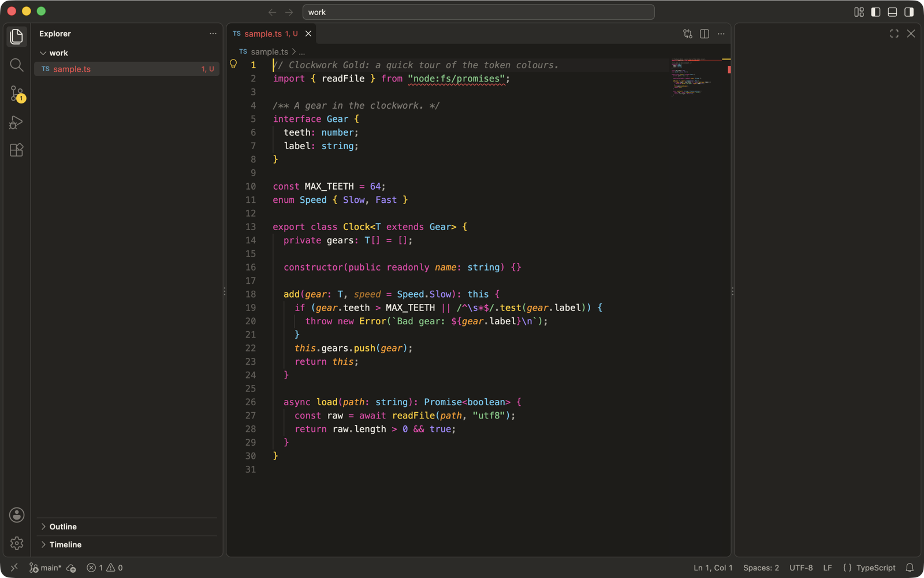
Task: Open changes compare icon in editor toolbar
Action: click(x=688, y=34)
